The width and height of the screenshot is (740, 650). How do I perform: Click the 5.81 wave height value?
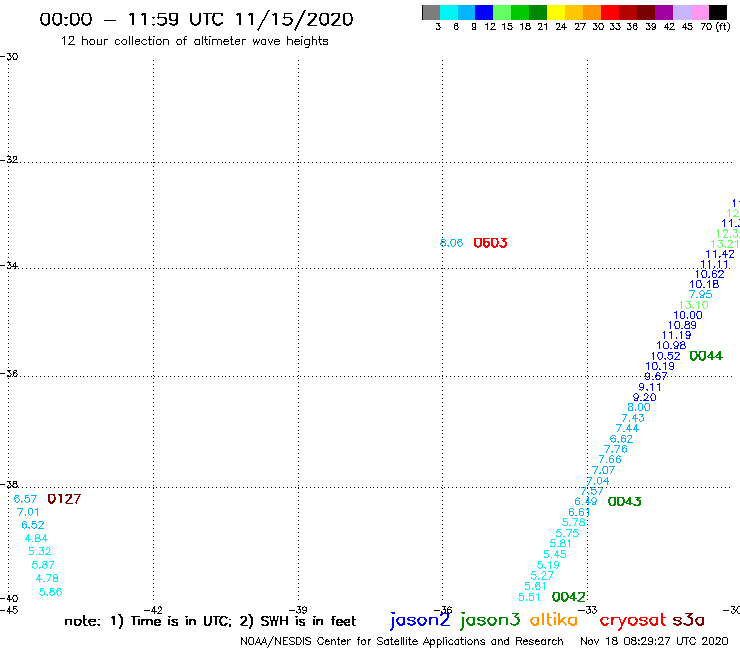point(560,543)
